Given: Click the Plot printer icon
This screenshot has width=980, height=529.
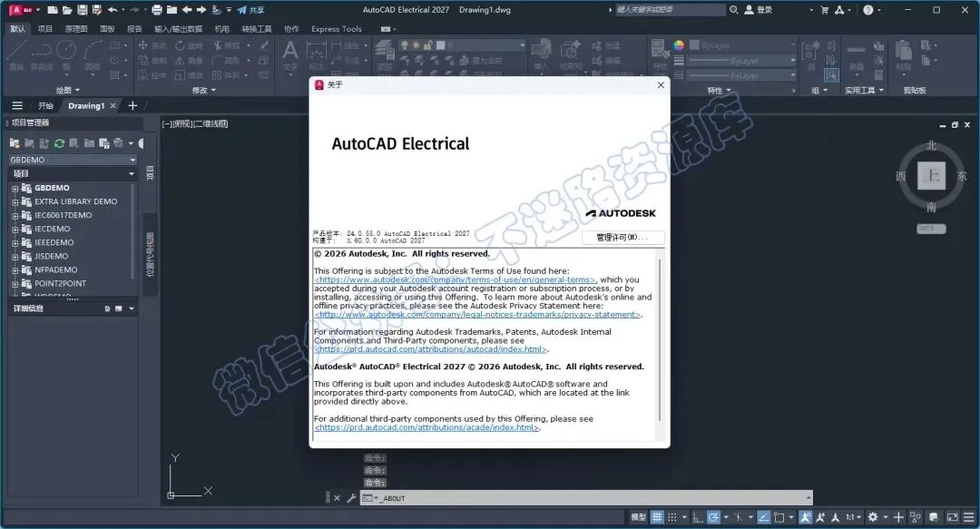Looking at the screenshot, I should pos(157,10).
